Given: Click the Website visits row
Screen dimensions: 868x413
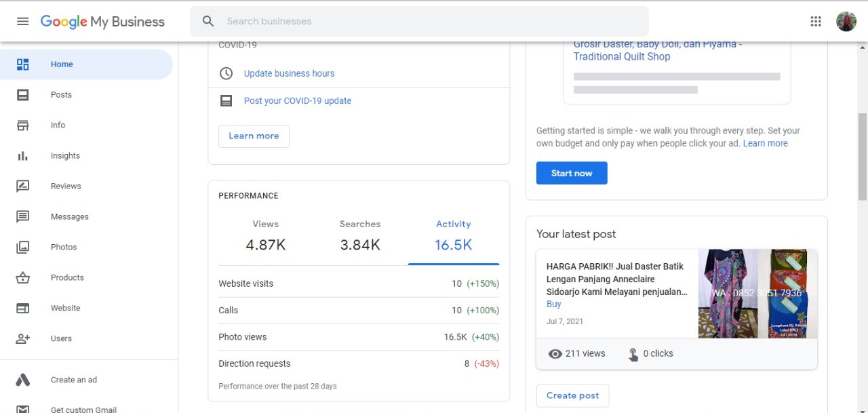Looking at the screenshot, I should point(359,283).
